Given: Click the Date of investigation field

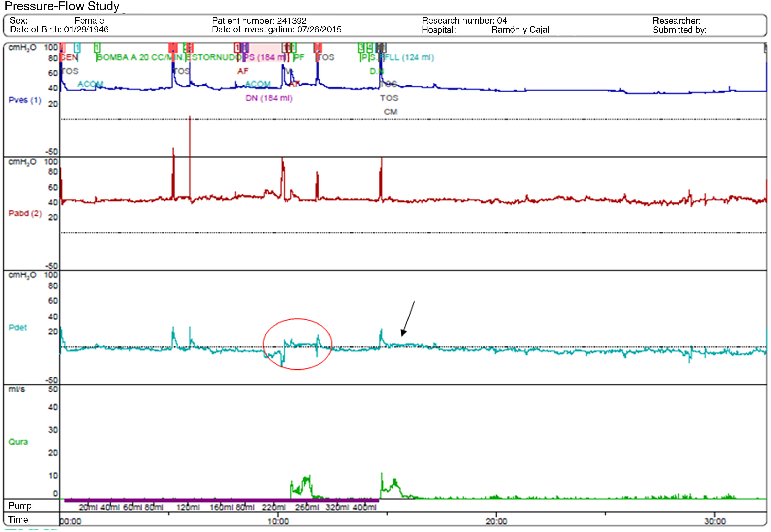Looking at the screenshot, I should point(276,30).
